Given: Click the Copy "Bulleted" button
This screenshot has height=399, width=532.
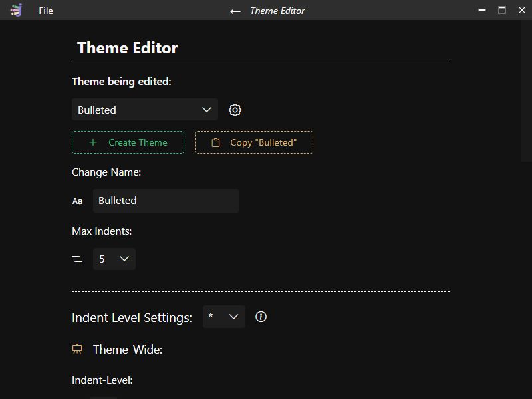Looking at the screenshot, I should pos(253,142).
